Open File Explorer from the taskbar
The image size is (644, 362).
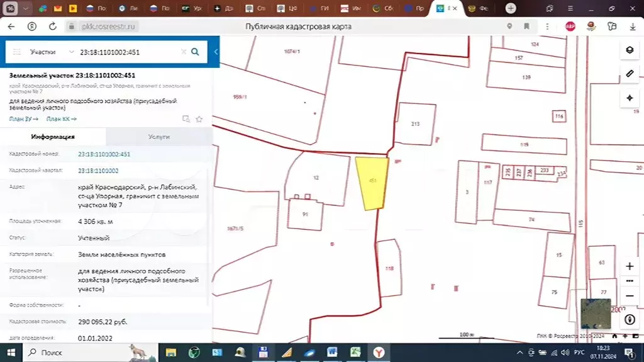point(171,353)
